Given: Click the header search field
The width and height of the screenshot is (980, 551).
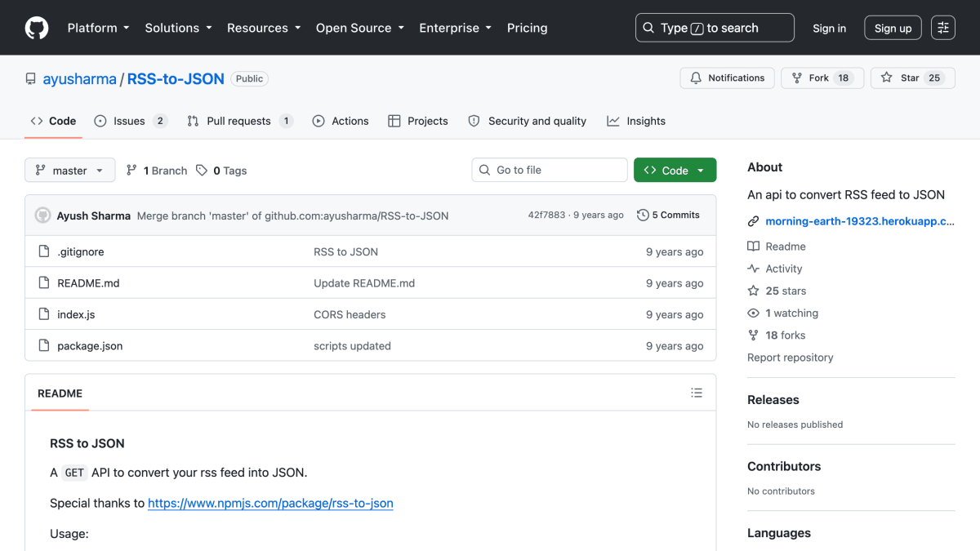Looking at the screenshot, I should (x=715, y=28).
